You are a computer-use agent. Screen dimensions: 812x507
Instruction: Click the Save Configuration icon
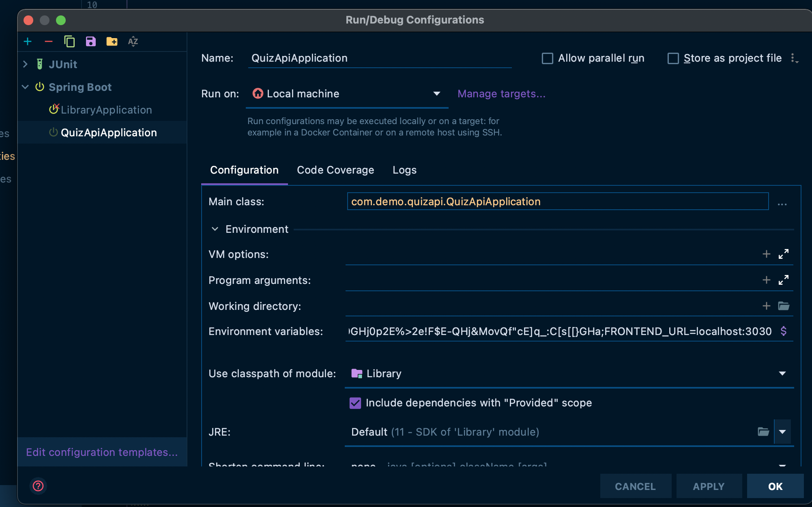point(90,42)
